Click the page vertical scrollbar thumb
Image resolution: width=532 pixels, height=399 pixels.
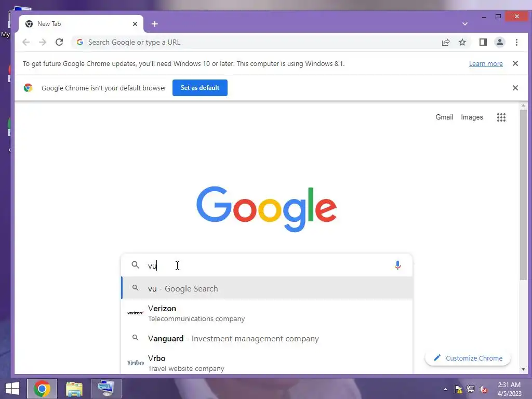(523, 194)
